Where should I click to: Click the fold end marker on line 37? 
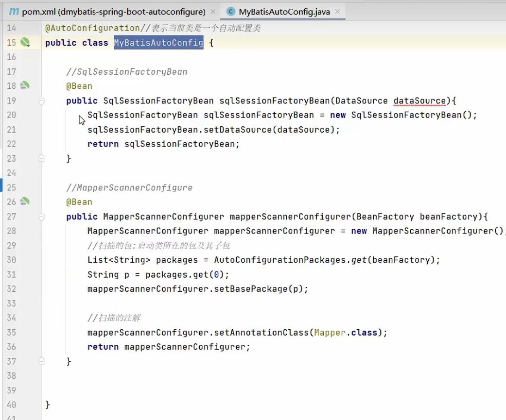coord(41,361)
